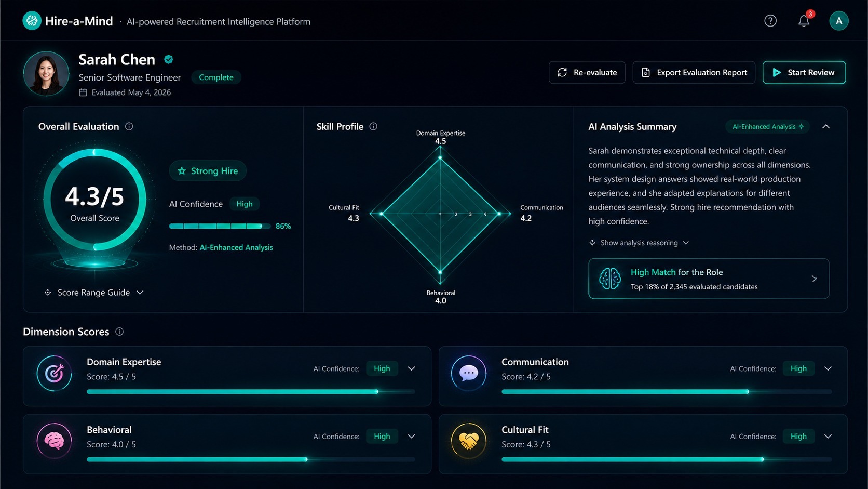Viewport: 868px width, 489px height.
Task: Click the Domain Expertise target icon
Action: [55, 373]
